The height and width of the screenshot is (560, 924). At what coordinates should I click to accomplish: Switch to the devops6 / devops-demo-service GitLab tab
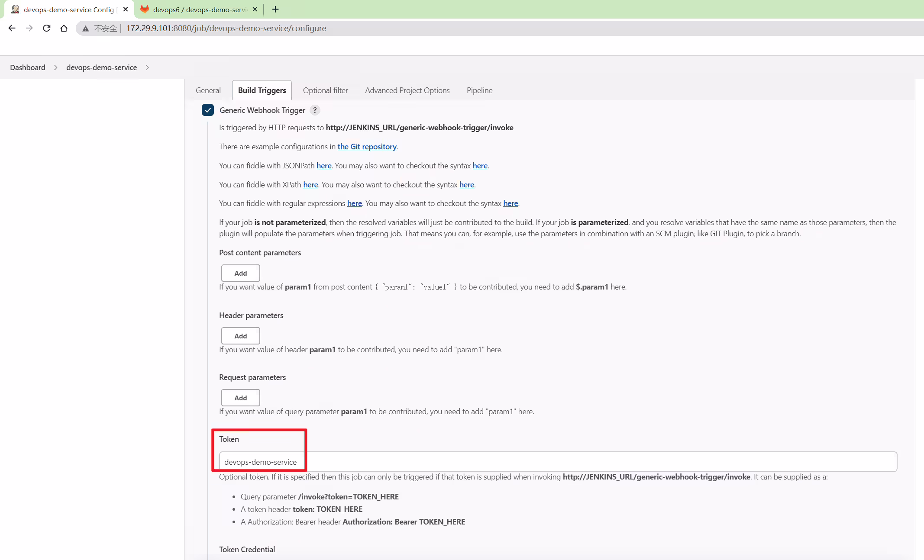click(199, 9)
